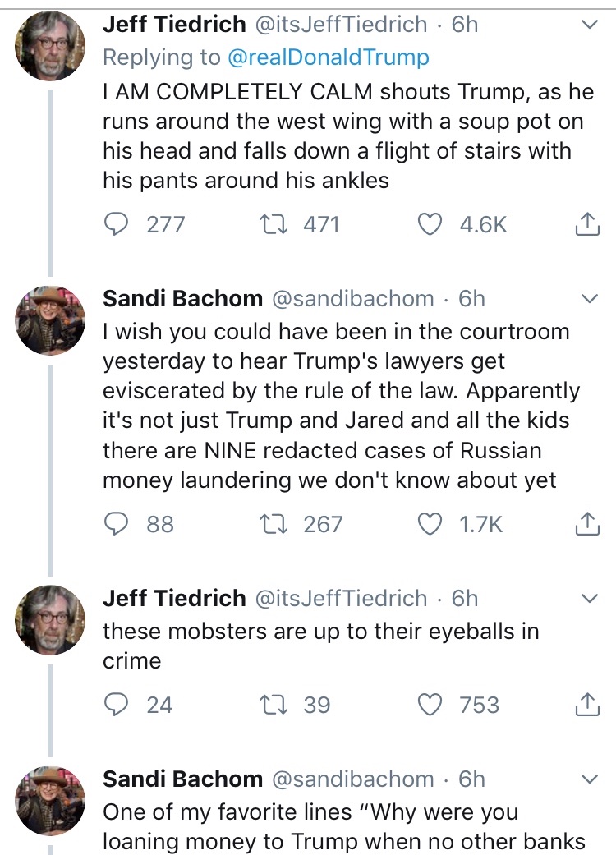This screenshot has height=855, width=616.
Task: Like the tweet with 4.6K likes
Action: tap(430, 224)
